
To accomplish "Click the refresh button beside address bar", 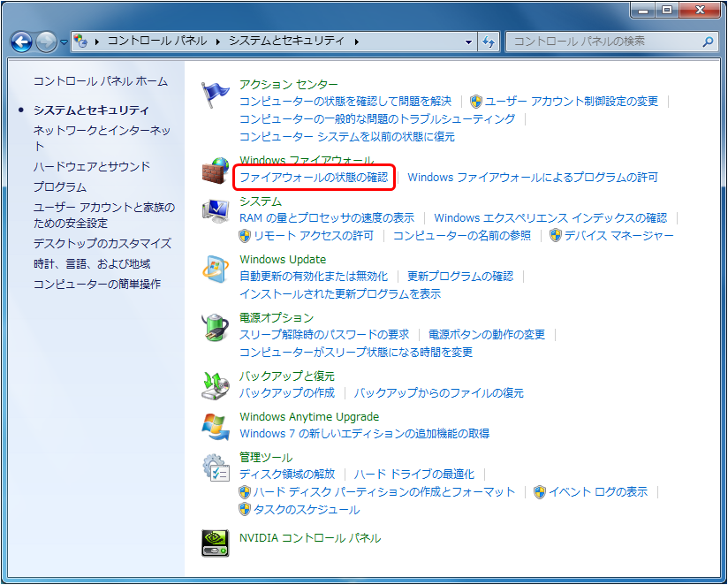I will tap(488, 42).
